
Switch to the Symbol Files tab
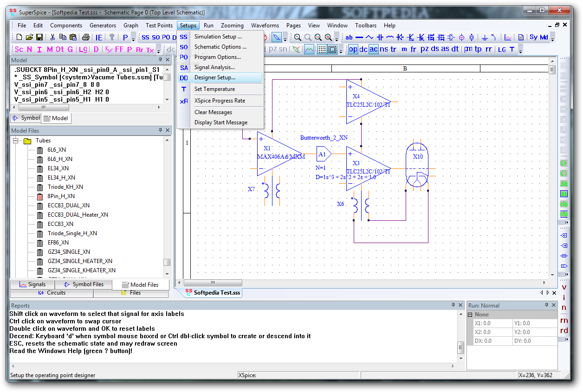84,284
